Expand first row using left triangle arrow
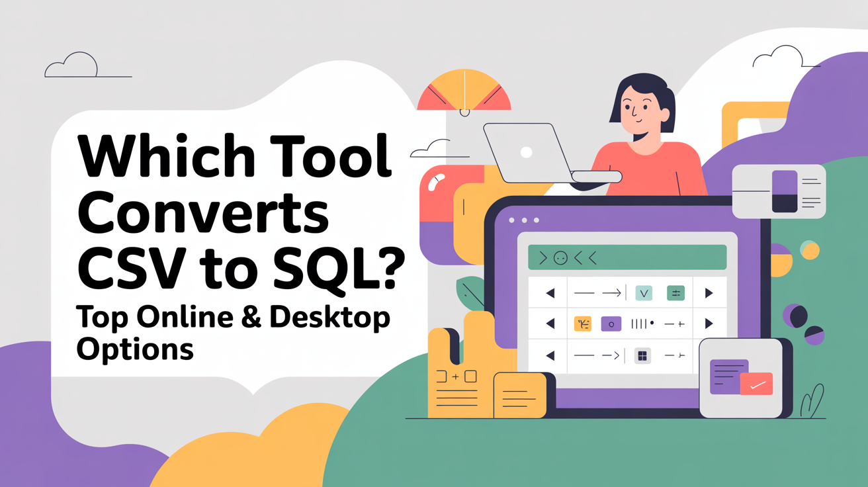 coord(550,293)
